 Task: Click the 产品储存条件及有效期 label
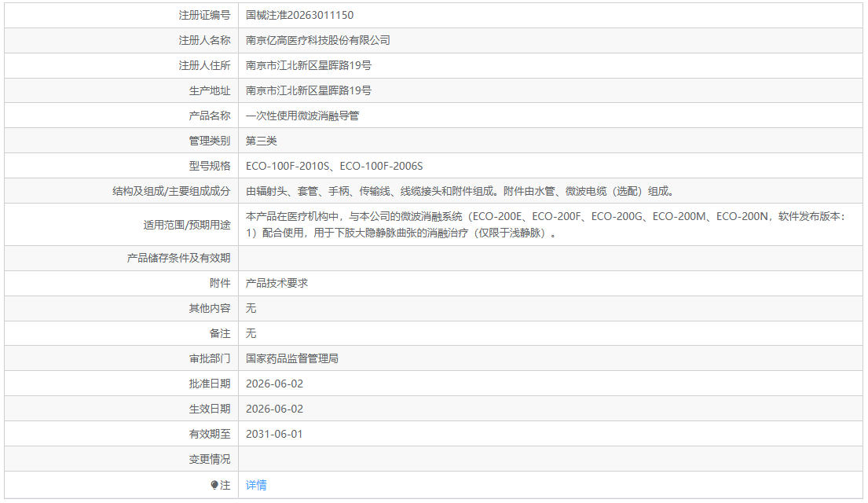pos(178,258)
